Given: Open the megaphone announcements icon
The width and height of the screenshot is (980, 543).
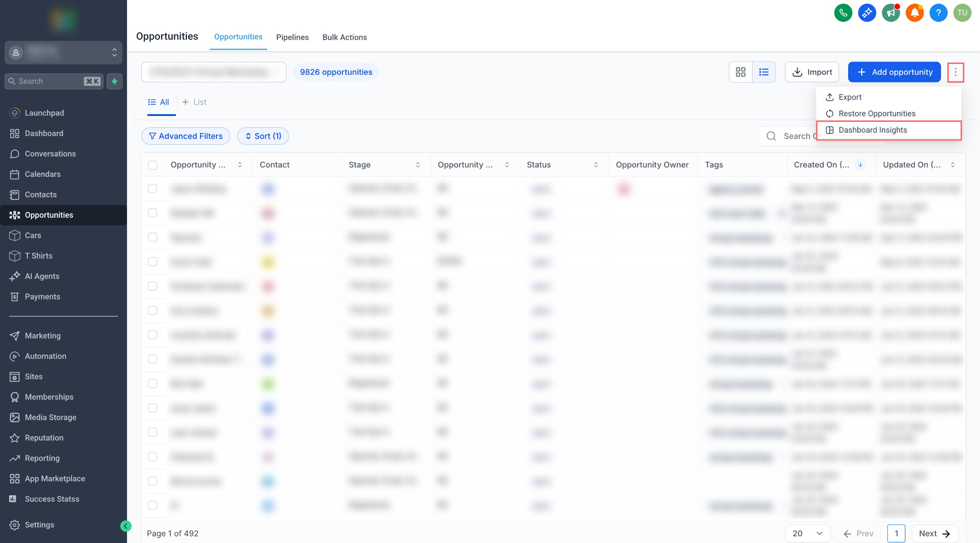Looking at the screenshot, I should (891, 12).
